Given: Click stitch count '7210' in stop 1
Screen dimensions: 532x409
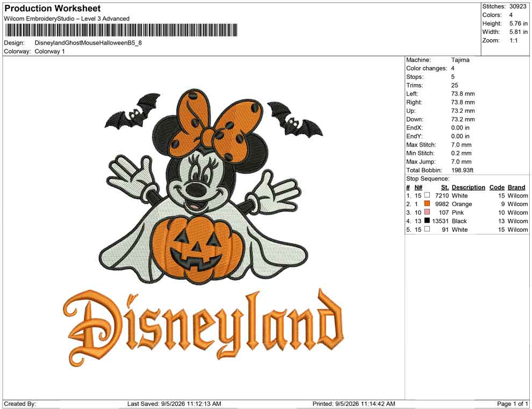Looking at the screenshot, I should (442, 195).
